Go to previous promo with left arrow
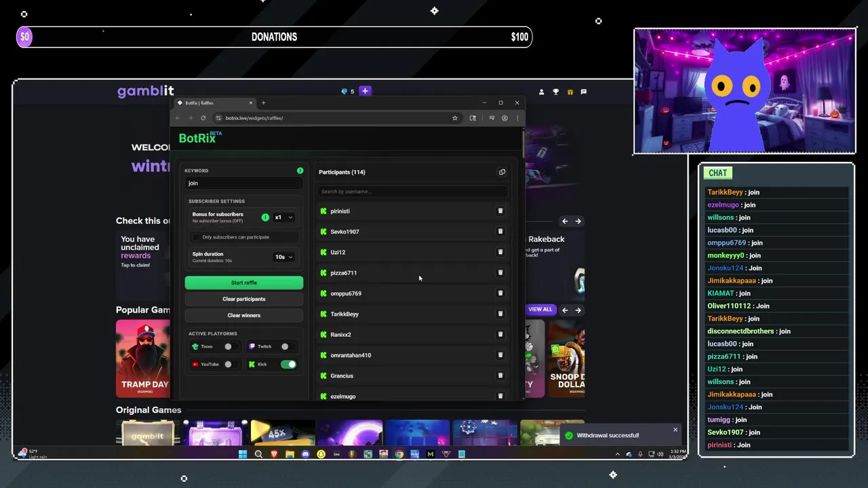868x488 pixels. coord(565,221)
